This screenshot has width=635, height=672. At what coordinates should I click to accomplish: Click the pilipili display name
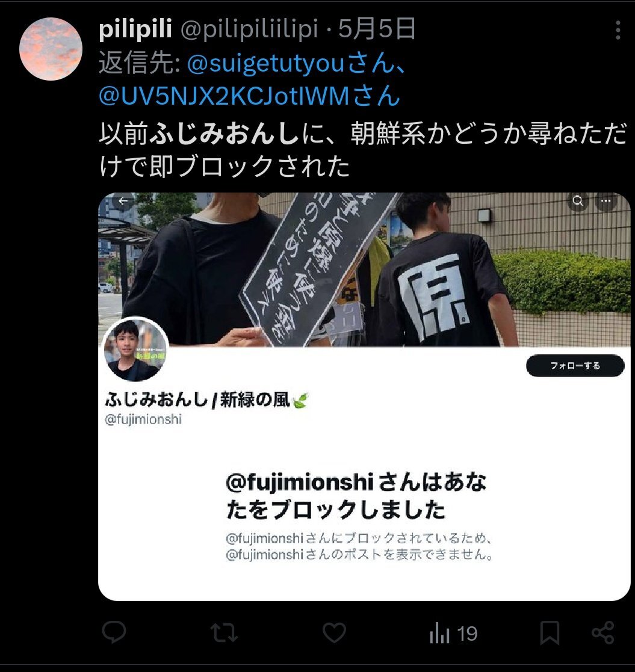coord(135,29)
